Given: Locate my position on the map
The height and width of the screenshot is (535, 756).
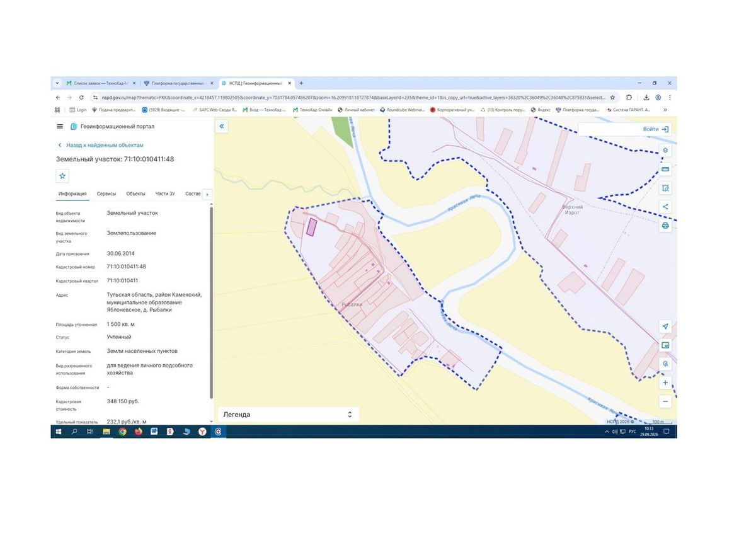Looking at the screenshot, I should point(665,326).
